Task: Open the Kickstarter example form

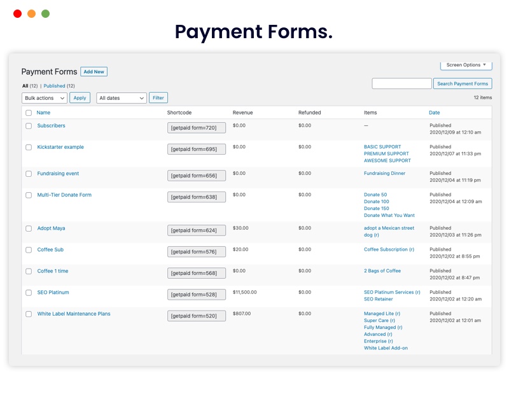Action: 60,147
